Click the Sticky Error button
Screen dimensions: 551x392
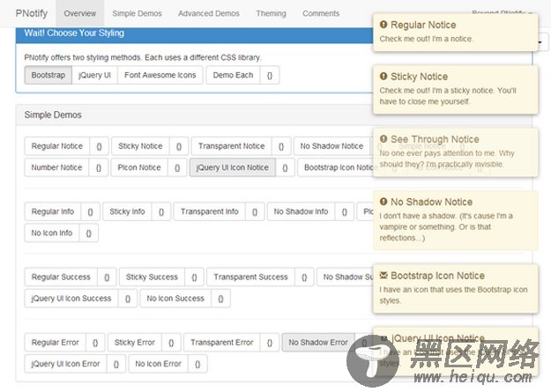click(x=135, y=343)
